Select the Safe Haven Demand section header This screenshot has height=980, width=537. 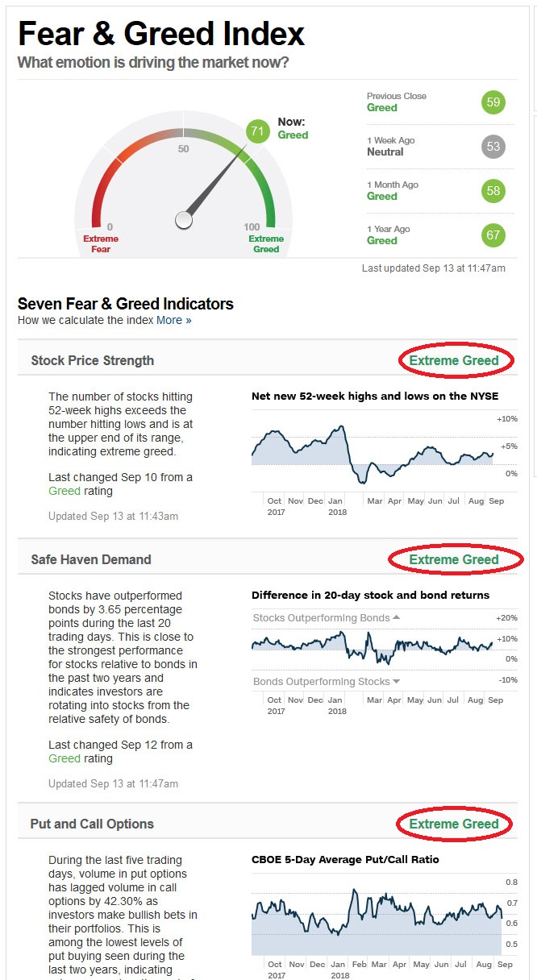click(91, 559)
